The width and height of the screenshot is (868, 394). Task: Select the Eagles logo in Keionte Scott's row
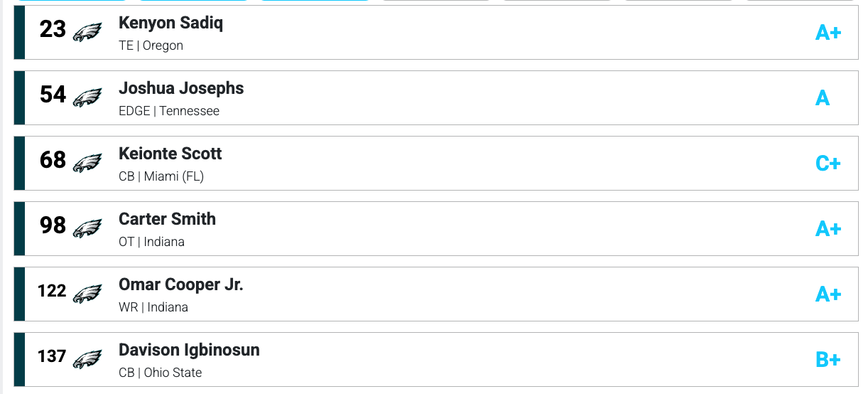point(87,163)
